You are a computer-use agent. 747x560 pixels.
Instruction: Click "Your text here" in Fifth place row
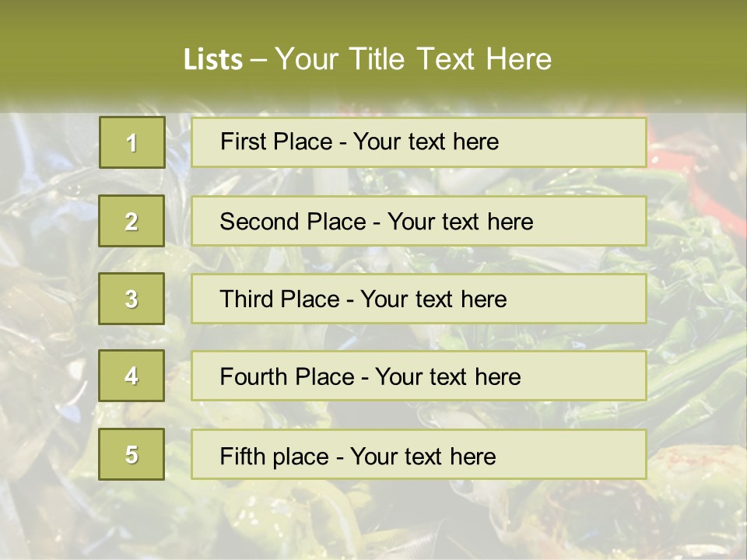(x=423, y=456)
